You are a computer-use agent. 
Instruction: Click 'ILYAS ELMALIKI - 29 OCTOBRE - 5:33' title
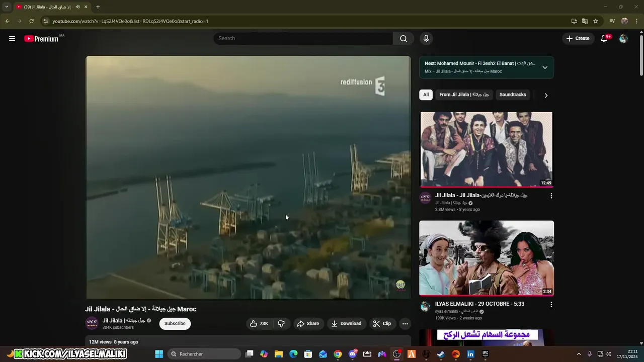coord(479,304)
